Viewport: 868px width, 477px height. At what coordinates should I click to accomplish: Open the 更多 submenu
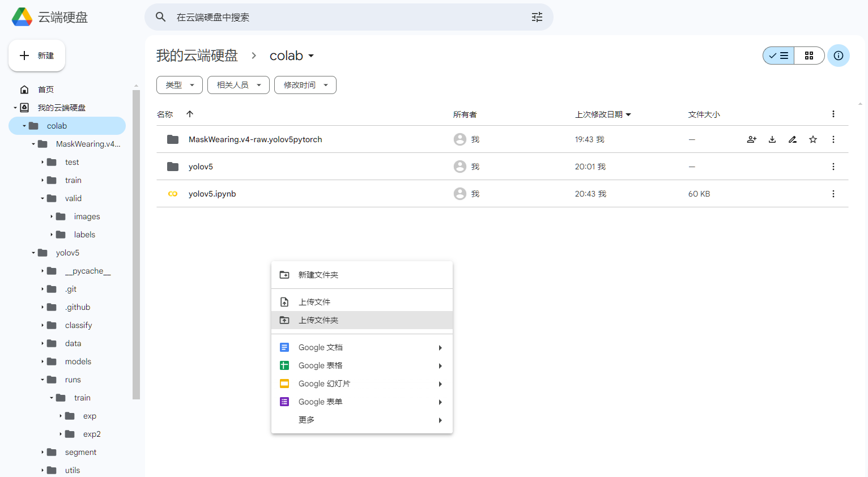[x=362, y=420]
